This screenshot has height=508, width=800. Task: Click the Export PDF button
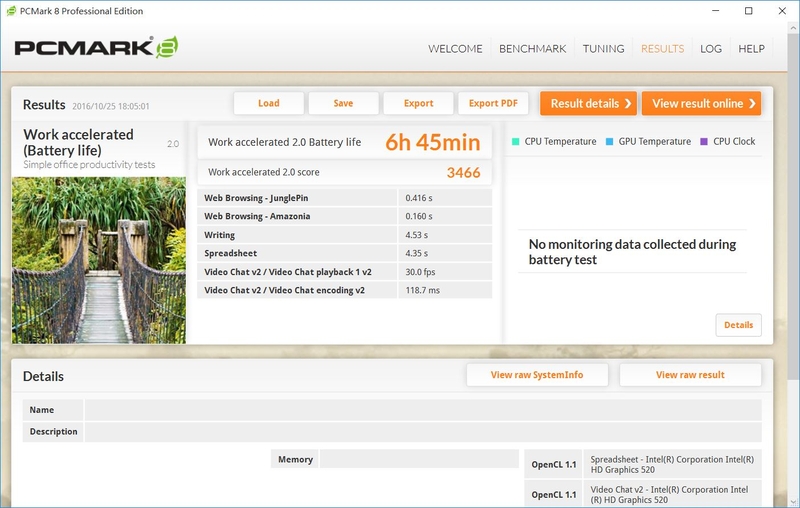493,103
